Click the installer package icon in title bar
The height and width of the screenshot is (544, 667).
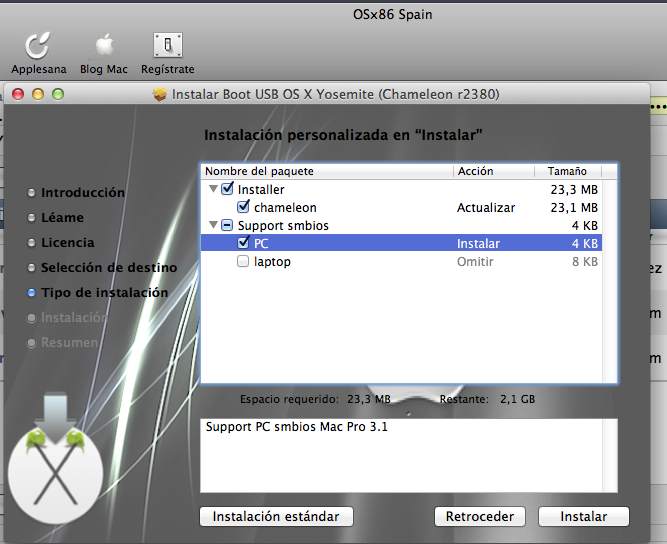click(160, 94)
